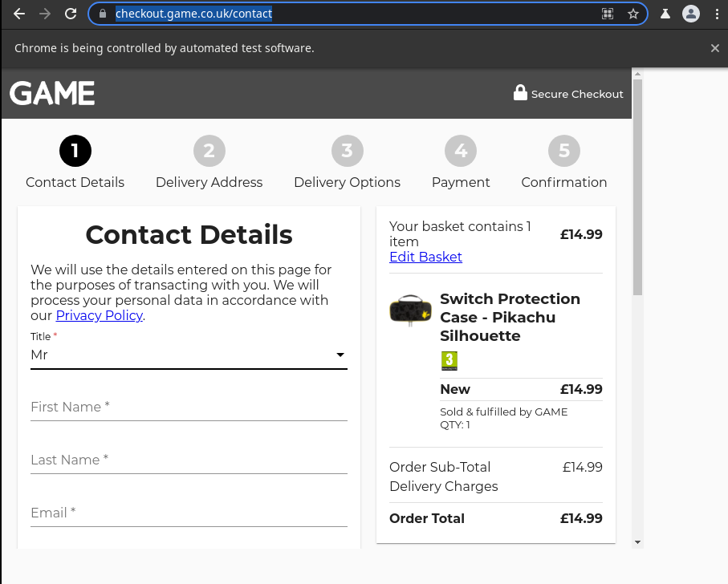Click the Secure Checkout padlock icon
This screenshot has height=584, width=728.
[x=520, y=93]
